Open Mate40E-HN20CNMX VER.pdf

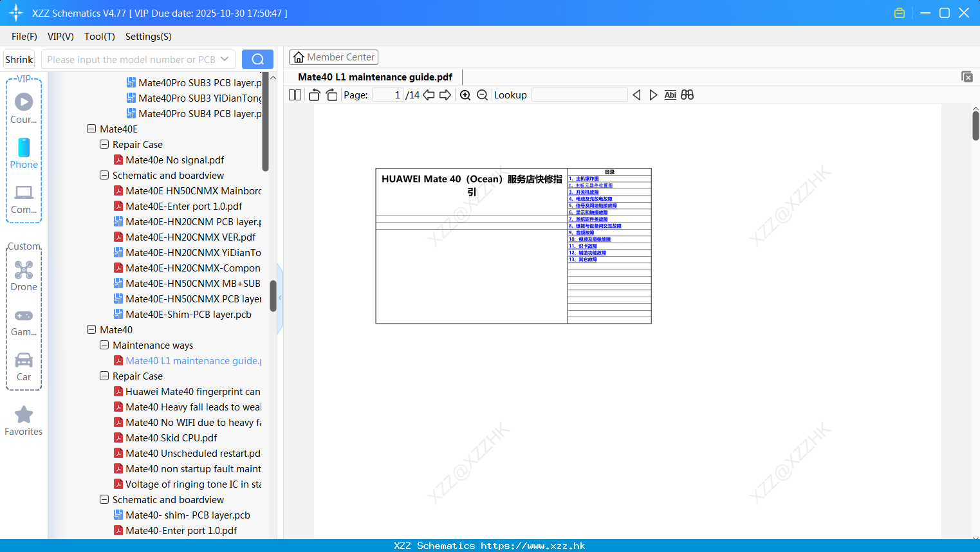(x=190, y=237)
